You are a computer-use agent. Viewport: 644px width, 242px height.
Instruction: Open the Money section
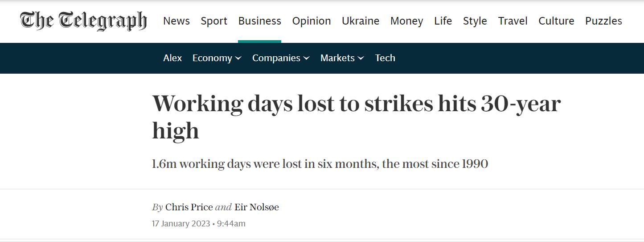pyautogui.click(x=407, y=21)
